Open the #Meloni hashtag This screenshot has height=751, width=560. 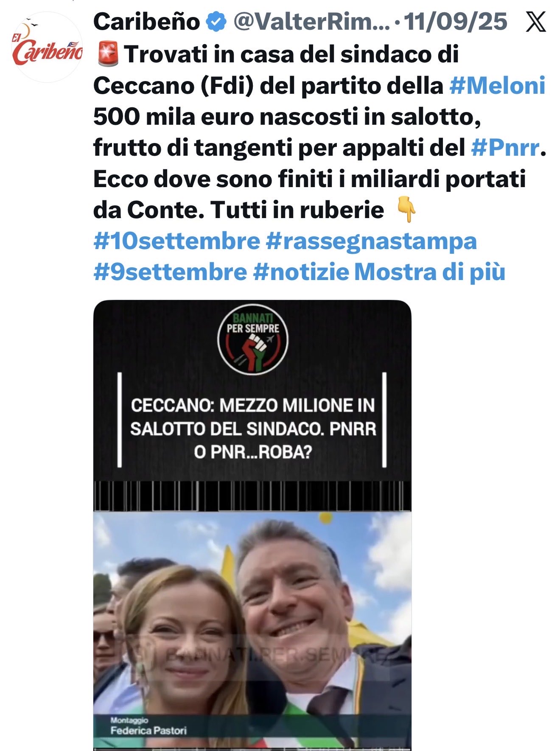pos(497,86)
